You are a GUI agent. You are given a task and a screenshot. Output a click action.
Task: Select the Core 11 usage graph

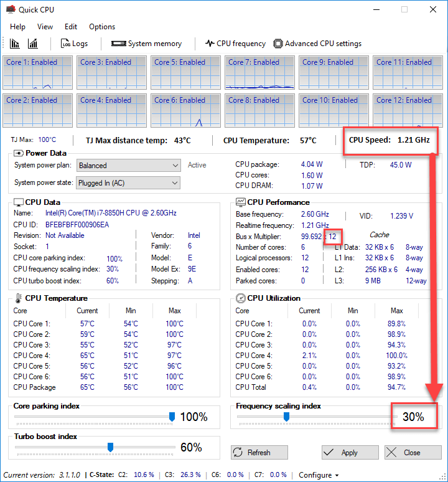pyautogui.click(x=408, y=72)
